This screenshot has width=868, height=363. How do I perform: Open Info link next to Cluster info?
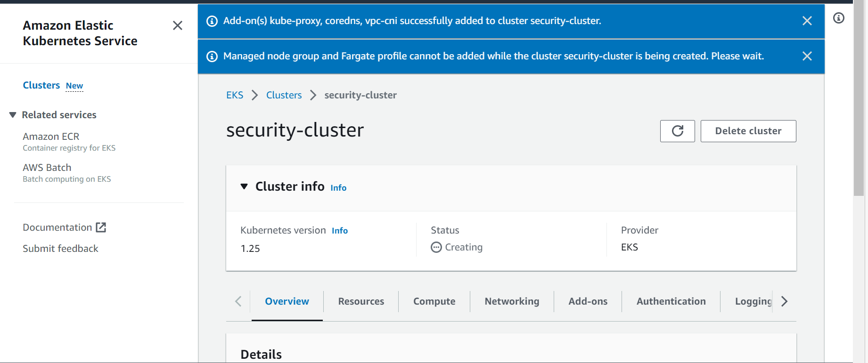point(338,188)
